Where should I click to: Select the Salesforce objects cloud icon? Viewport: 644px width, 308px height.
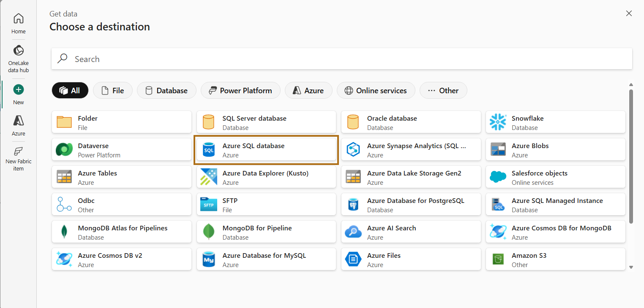(498, 177)
